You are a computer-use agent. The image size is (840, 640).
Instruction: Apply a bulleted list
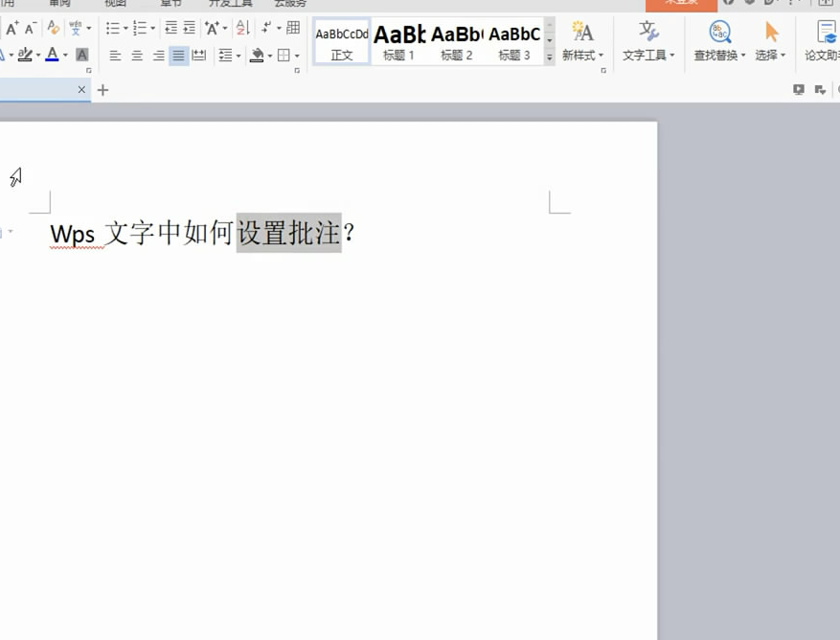click(111, 27)
